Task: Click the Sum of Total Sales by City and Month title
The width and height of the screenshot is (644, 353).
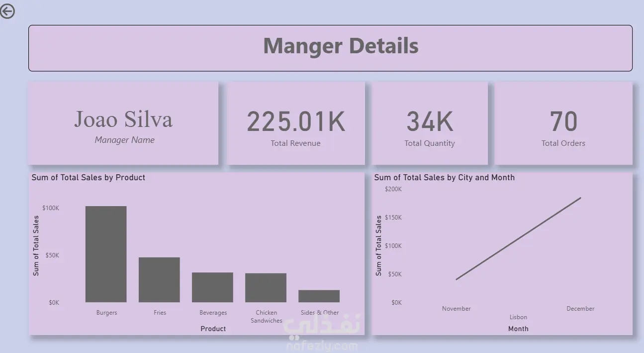Action: tap(444, 177)
